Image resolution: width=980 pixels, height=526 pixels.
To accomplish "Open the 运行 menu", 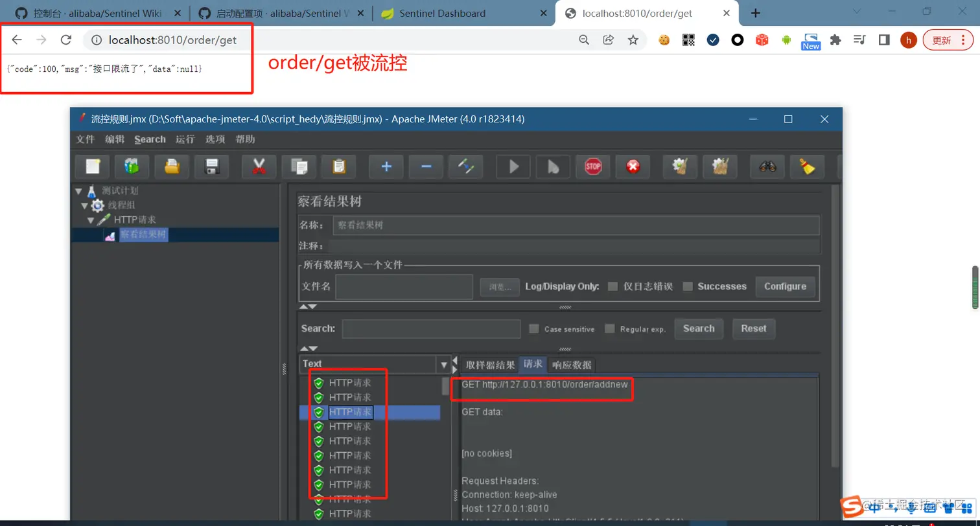I will click(185, 139).
